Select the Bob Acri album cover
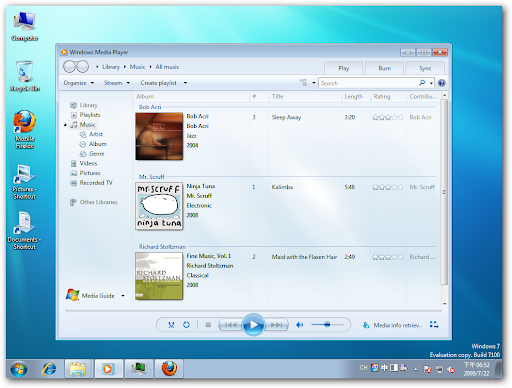The height and width of the screenshot is (388, 512). (x=159, y=136)
